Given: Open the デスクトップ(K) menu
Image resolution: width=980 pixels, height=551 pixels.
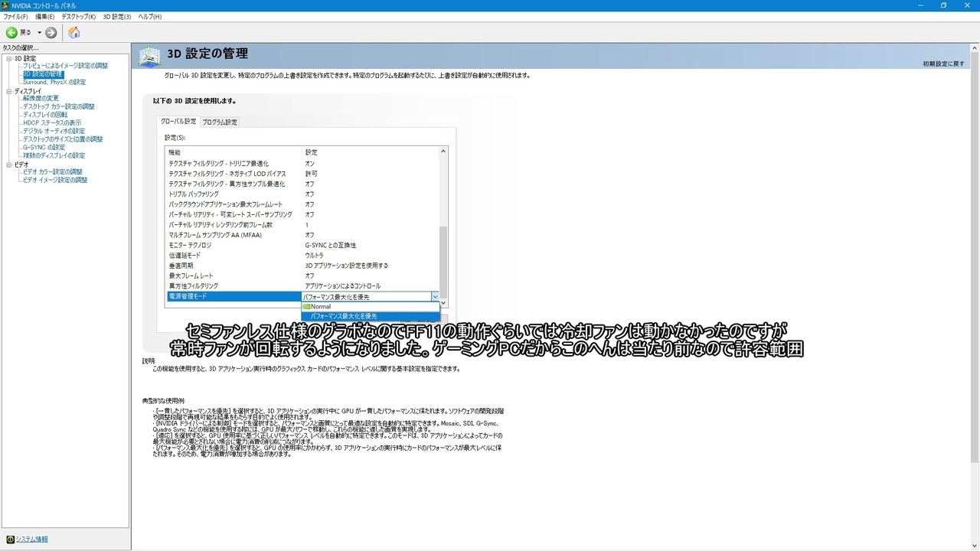Looking at the screenshot, I should tap(79, 16).
